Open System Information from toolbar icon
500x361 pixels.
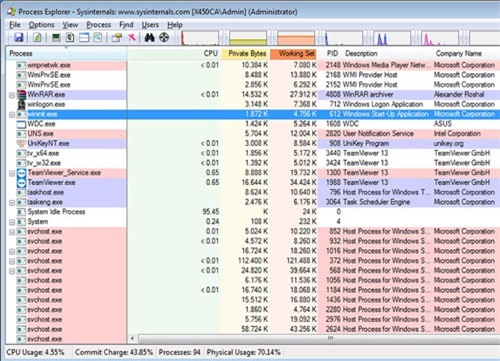56,37
